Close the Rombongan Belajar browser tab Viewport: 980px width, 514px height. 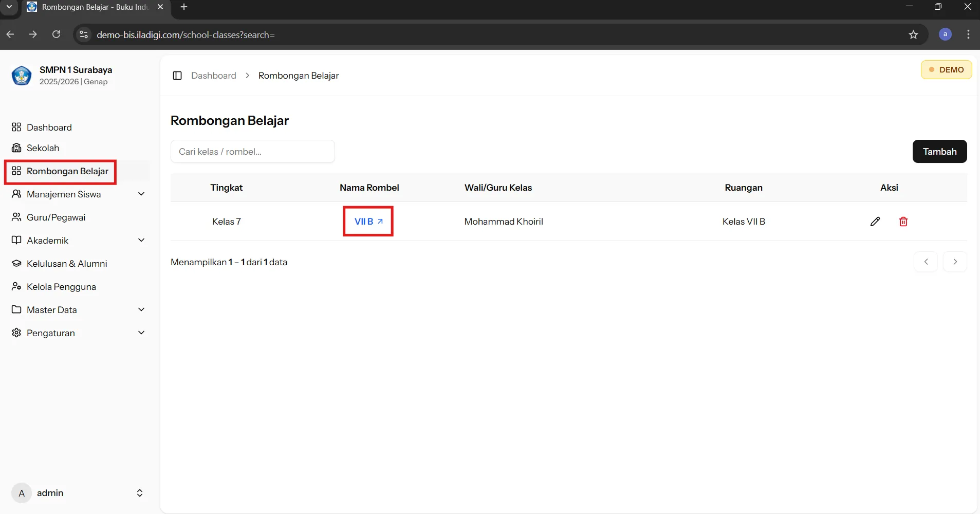pos(160,7)
